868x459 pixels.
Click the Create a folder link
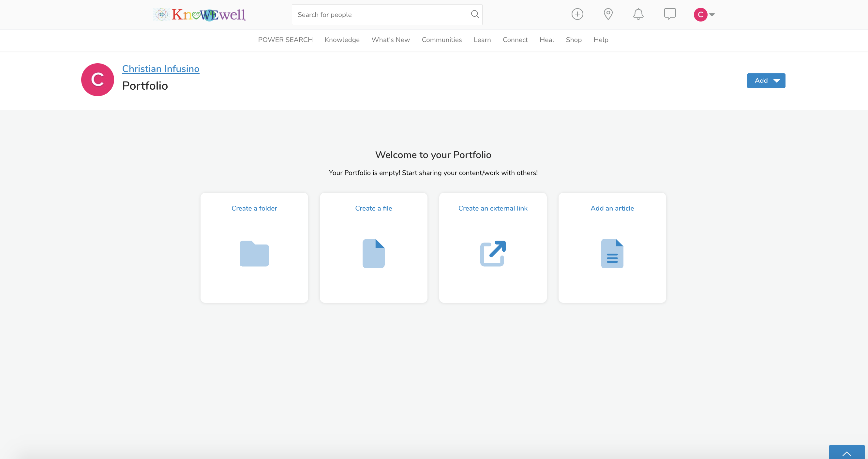[254, 208]
